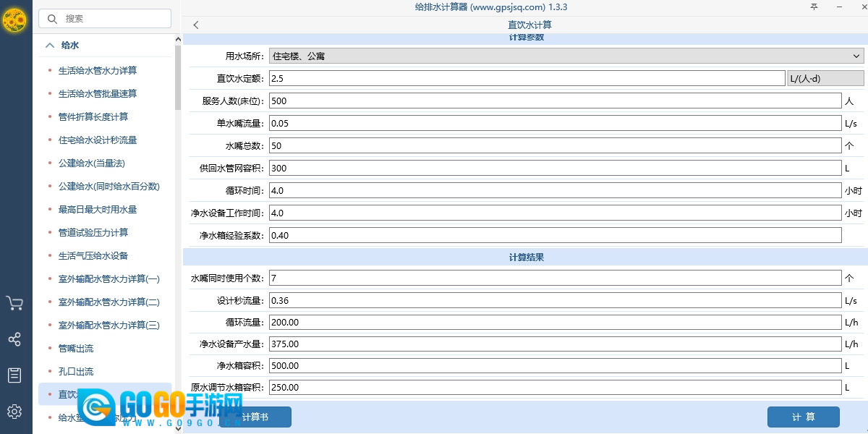
Task: Select 管道试验压力计算 menu entry
Action: [x=93, y=233]
